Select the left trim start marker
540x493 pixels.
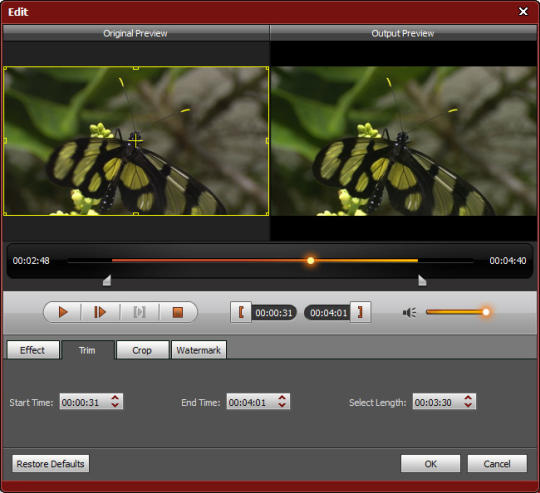(107, 280)
